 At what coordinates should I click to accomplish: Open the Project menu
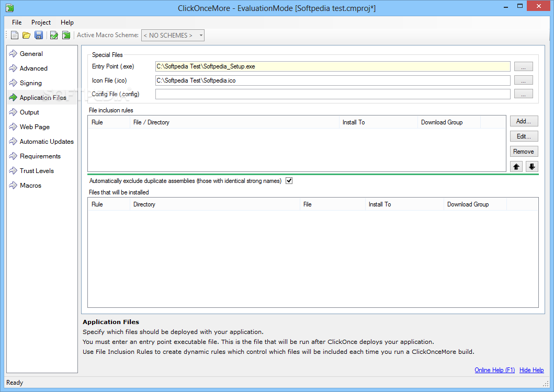click(x=41, y=22)
